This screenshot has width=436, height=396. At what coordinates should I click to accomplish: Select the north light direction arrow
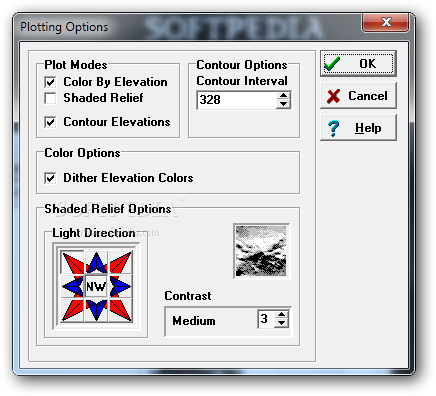[x=96, y=263]
